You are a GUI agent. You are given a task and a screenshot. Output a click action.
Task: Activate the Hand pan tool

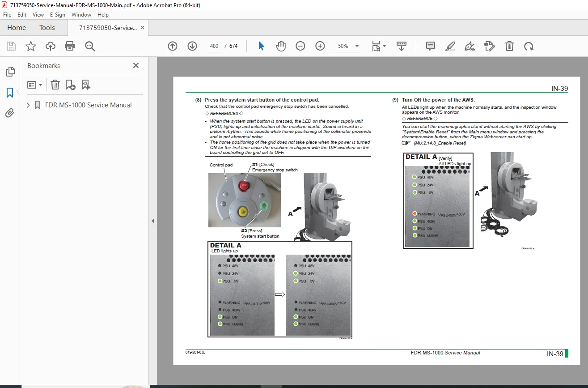point(280,46)
